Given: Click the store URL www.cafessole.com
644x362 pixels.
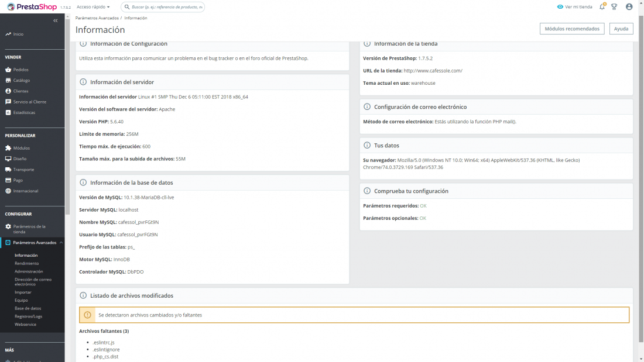Looking at the screenshot, I should [x=433, y=71].
